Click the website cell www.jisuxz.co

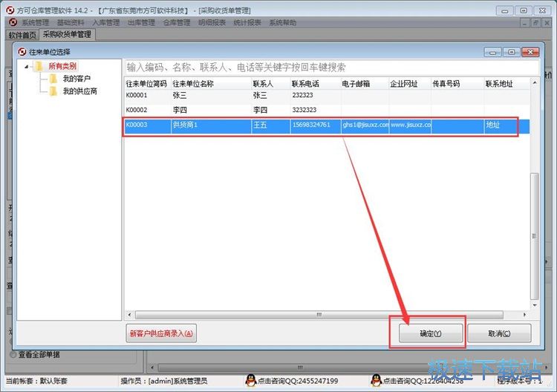(x=410, y=125)
